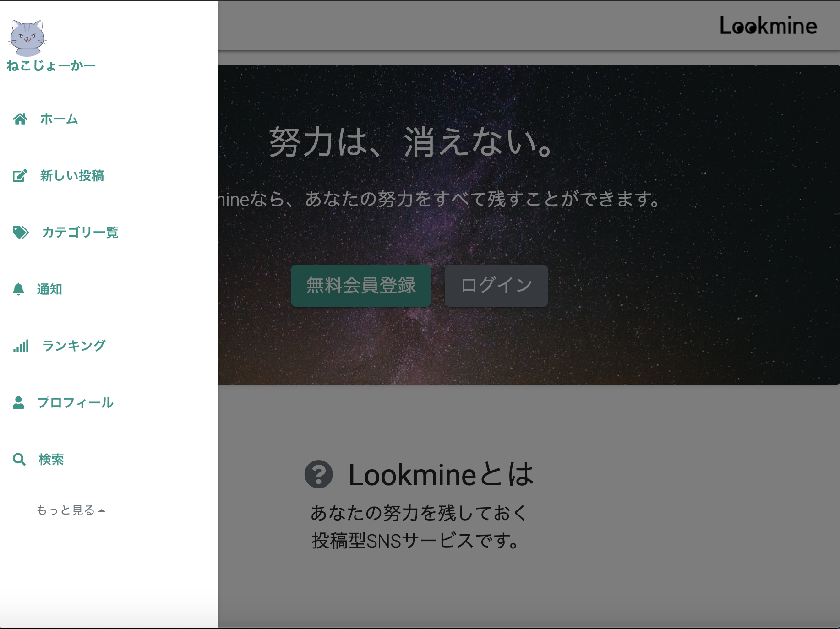840x629 pixels.
Task: Click the 無料会員登録 button
Action: click(x=361, y=285)
